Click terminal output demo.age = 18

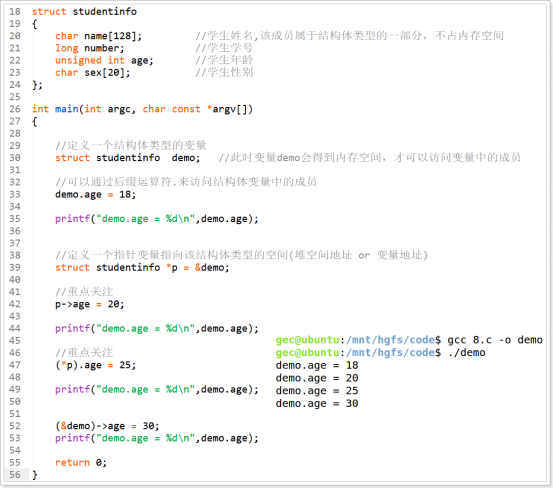click(317, 365)
